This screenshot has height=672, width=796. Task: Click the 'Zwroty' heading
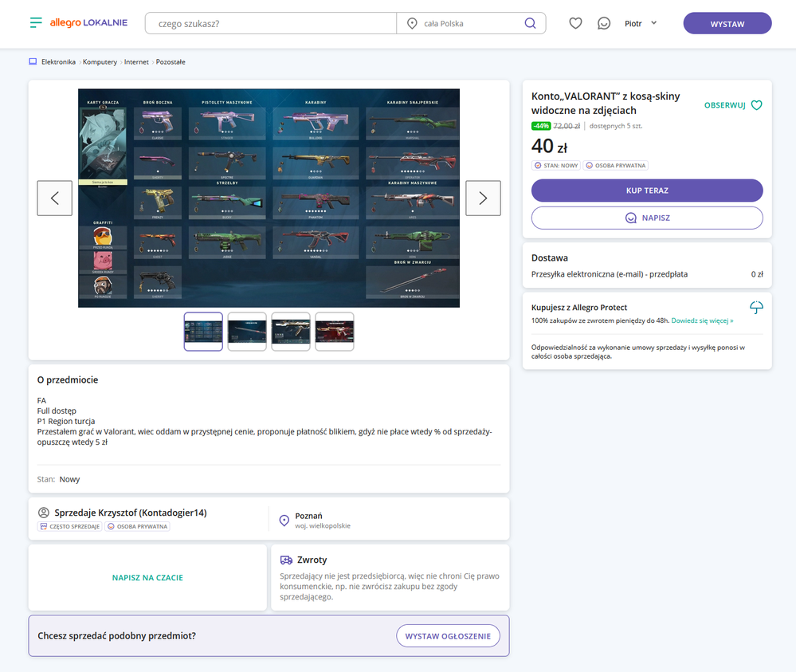click(312, 560)
